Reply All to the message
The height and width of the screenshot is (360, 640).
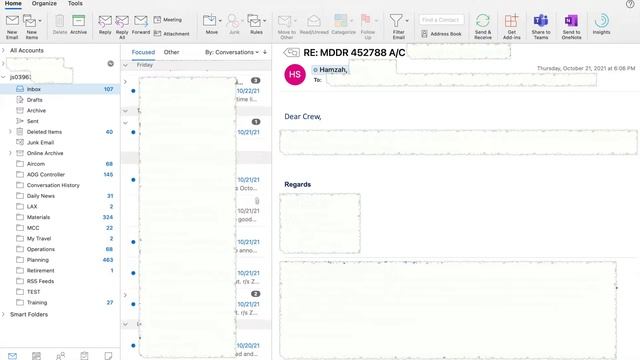coord(122,27)
